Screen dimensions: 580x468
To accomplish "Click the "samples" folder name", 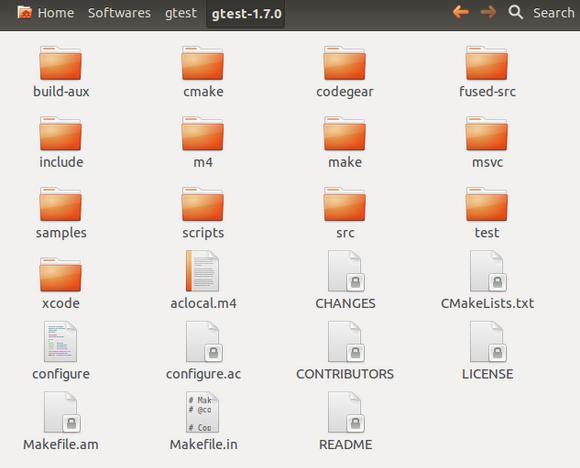I will coord(61,233).
